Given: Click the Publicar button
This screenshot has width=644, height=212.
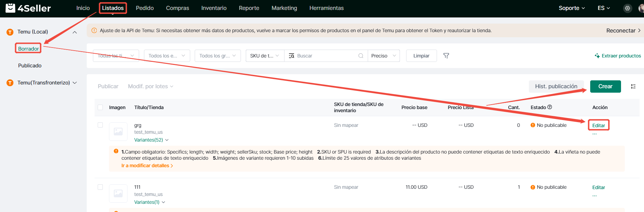Looking at the screenshot, I should click(x=108, y=87).
